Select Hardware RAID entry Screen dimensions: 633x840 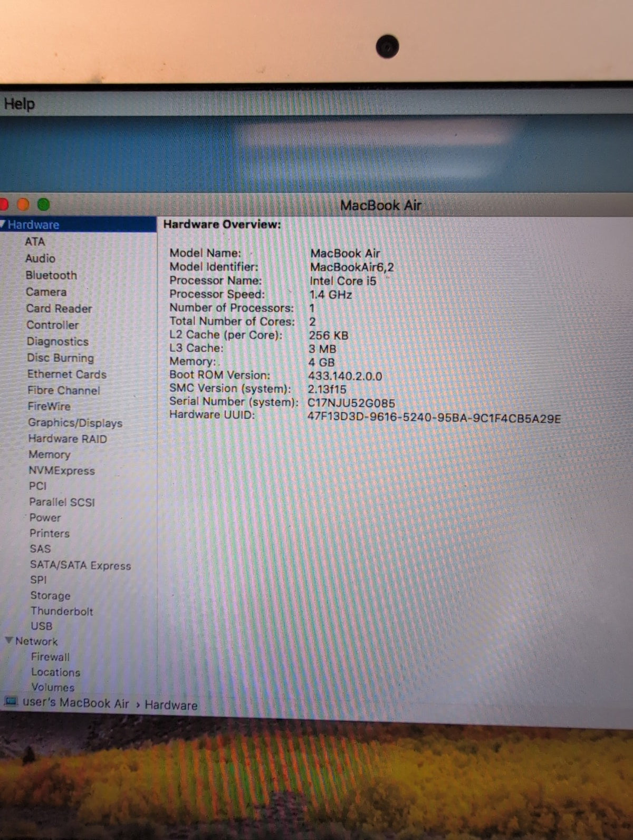pos(68,439)
